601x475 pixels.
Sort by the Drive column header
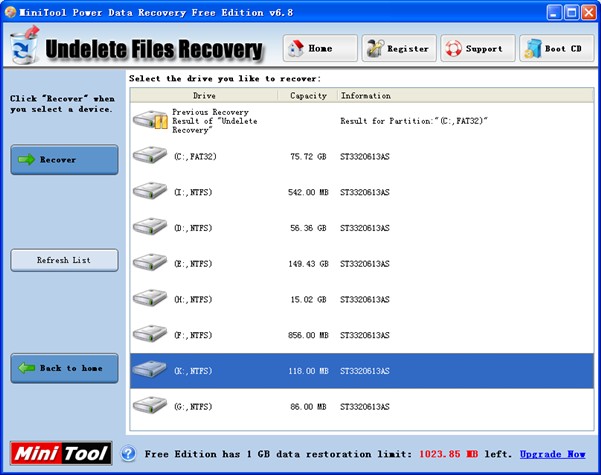point(204,95)
